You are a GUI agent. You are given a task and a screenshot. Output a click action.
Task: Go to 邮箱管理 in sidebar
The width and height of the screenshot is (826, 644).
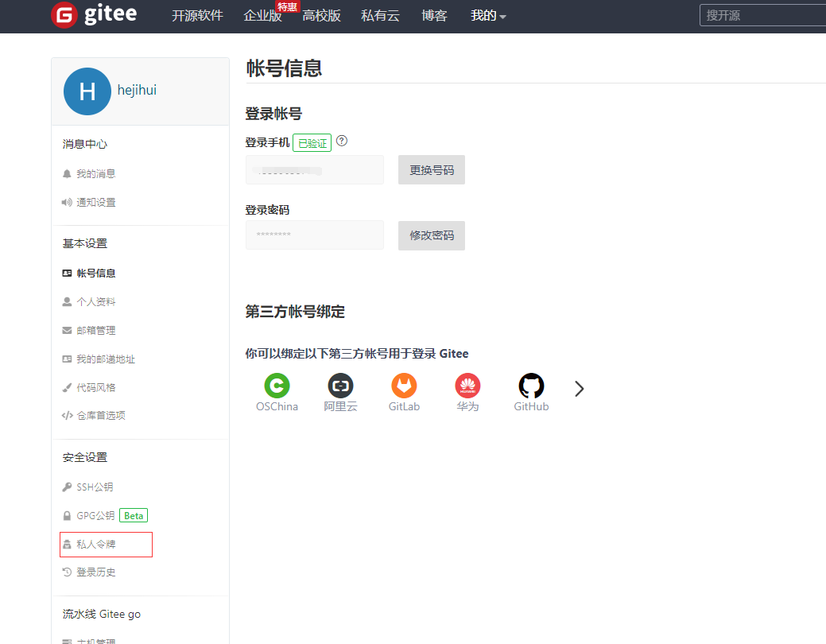96,330
